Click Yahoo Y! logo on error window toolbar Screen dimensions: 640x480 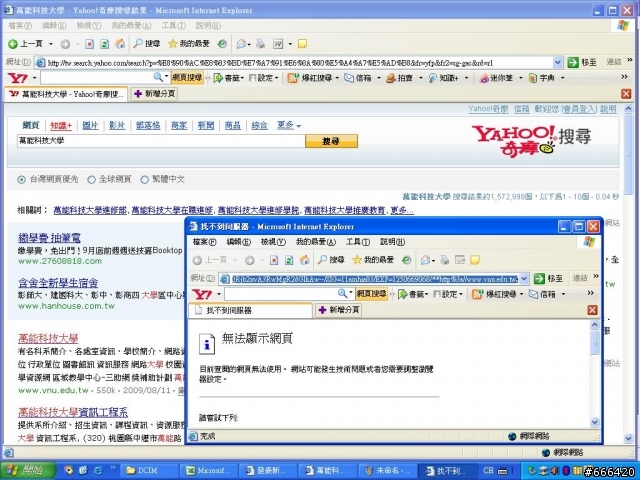tap(202, 294)
